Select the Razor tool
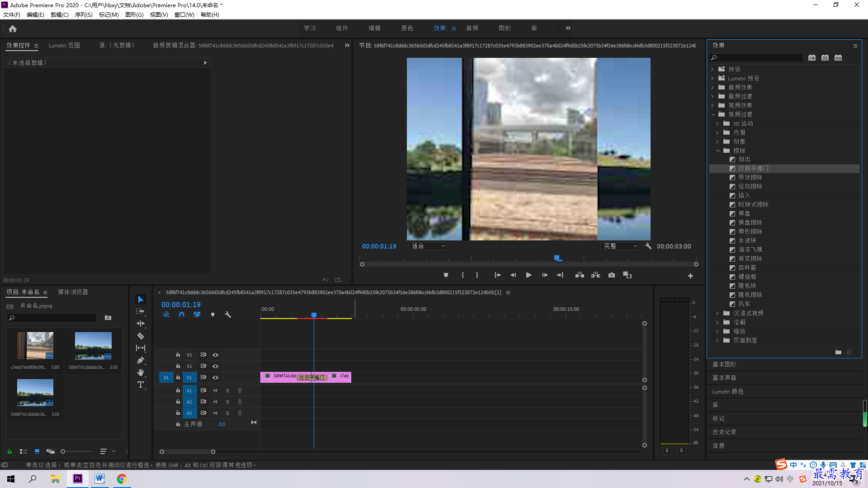This screenshot has height=488, width=868. [x=141, y=336]
